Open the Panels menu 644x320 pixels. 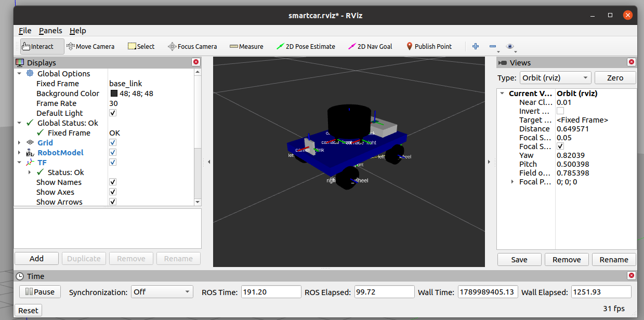click(x=50, y=31)
